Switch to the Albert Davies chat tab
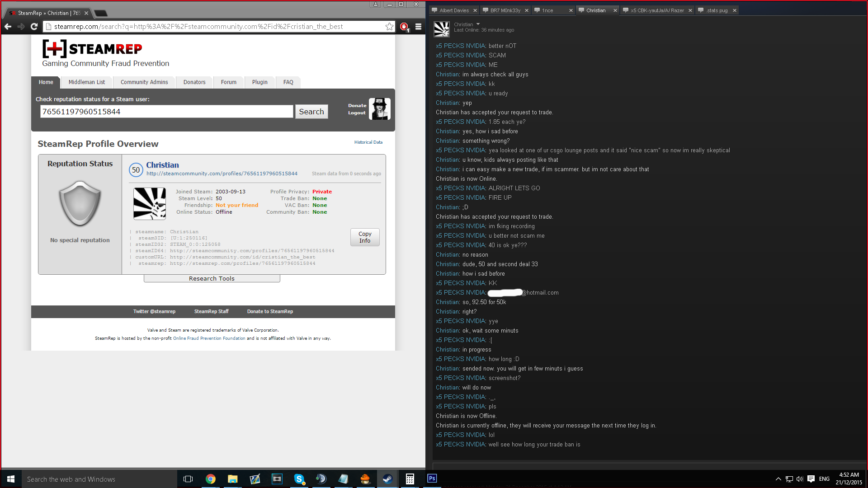Image resolution: width=868 pixels, height=488 pixels. [x=454, y=10]
